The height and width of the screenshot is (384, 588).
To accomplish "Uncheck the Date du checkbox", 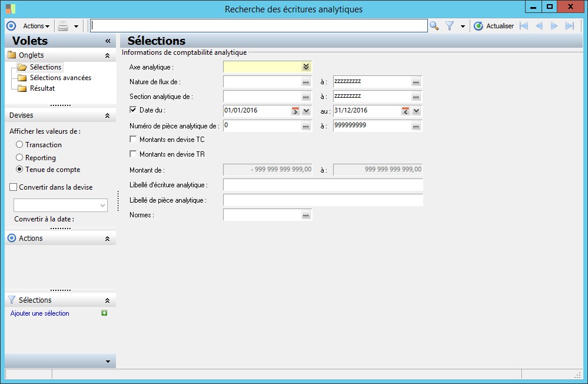I will click(133, 110).
